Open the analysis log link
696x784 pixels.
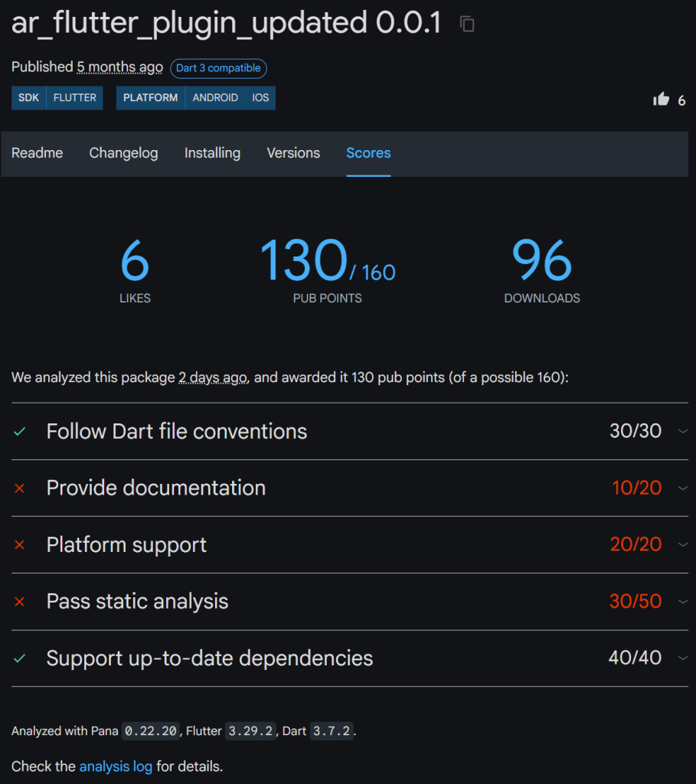116,766
